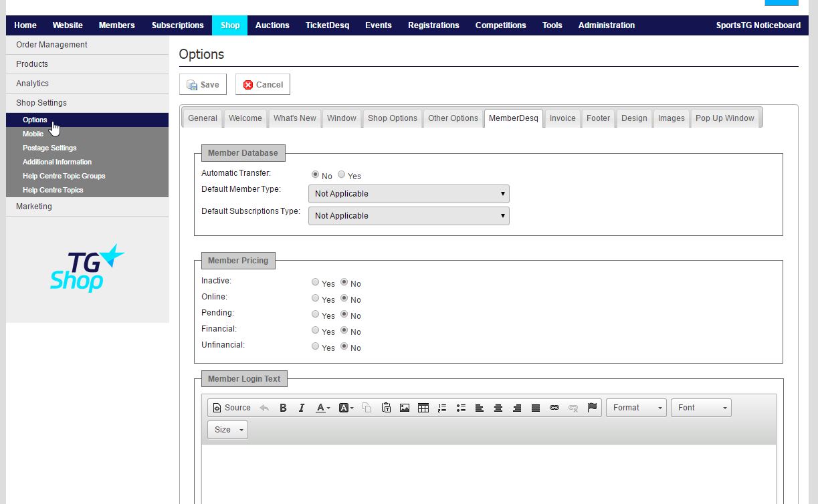Switch to the Shop Options tab

pos(392,118)
